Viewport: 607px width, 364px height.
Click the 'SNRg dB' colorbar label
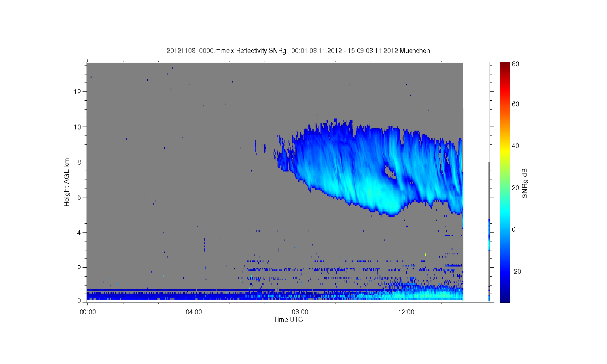click(x=524, y=183)
